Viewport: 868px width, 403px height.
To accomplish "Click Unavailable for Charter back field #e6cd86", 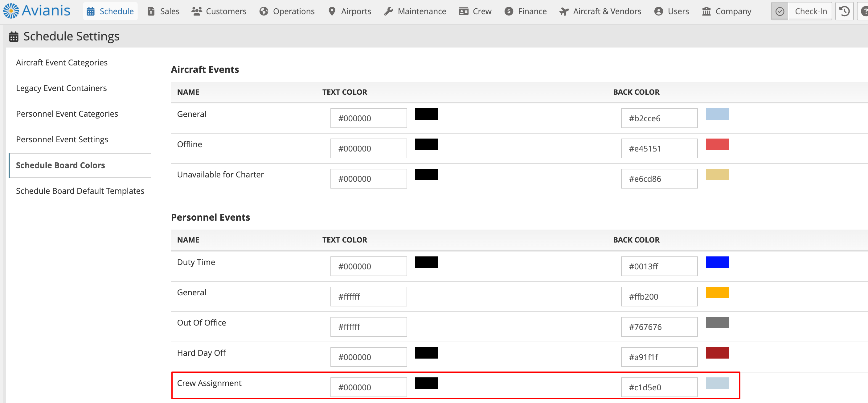I will (x=659, y=179).
